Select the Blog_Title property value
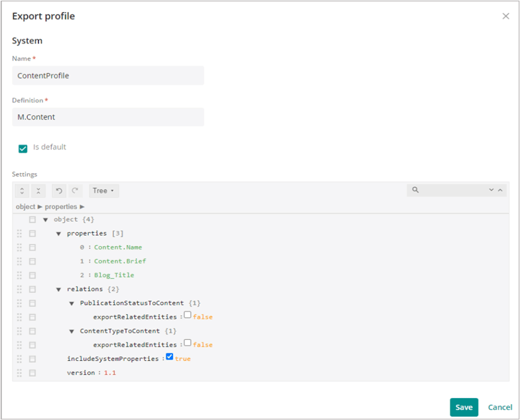The width and height of the screenshot is (520, 420). (114, 275)
